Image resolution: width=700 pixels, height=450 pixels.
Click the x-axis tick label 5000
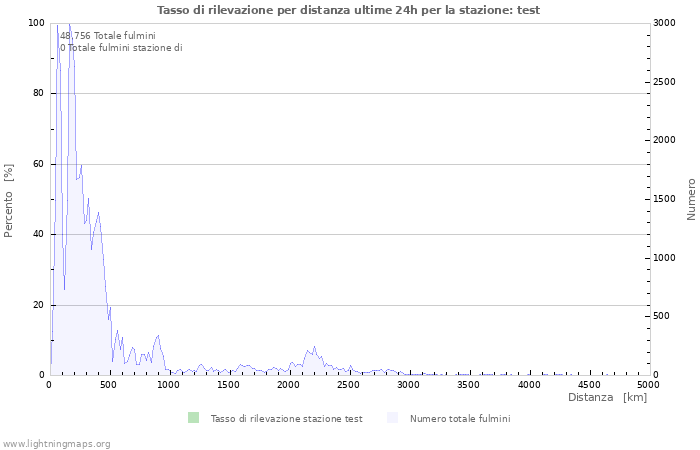click(648, 384)
